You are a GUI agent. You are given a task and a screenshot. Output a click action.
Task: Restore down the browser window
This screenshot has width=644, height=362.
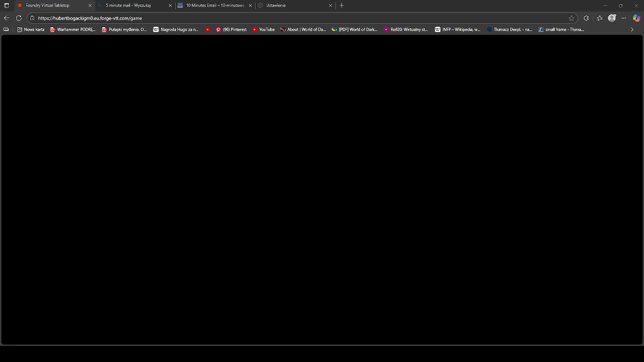tap(621, 6)
